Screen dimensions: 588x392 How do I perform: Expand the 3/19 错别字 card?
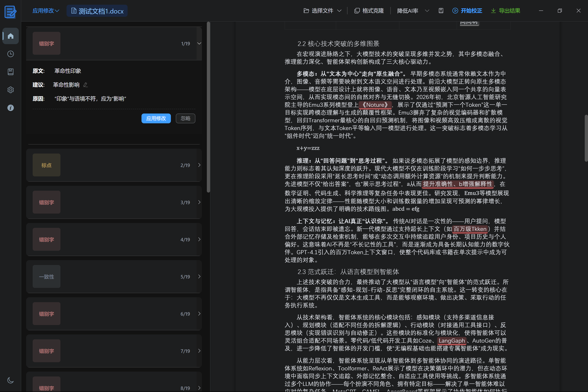pyautogui.click(x=199, y=202)
